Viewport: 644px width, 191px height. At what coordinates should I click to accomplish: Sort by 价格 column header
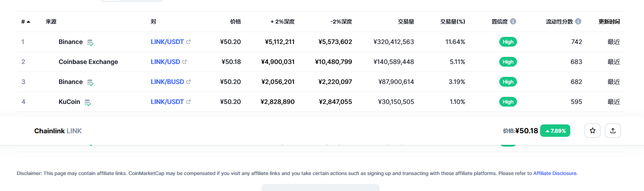(x=235, y=21)
